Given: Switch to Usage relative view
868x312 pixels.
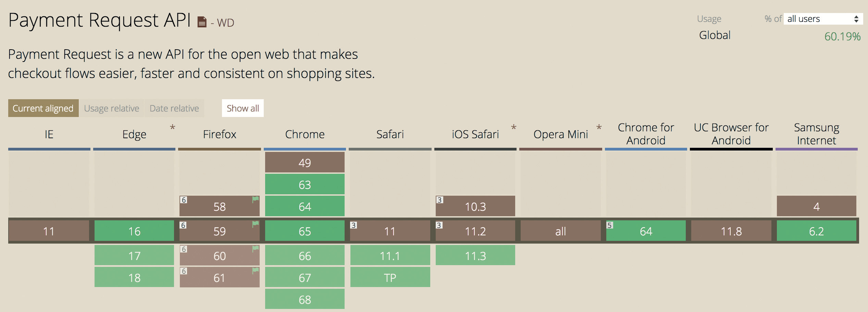Looking at the screenshot, I should tap(112, 108).
